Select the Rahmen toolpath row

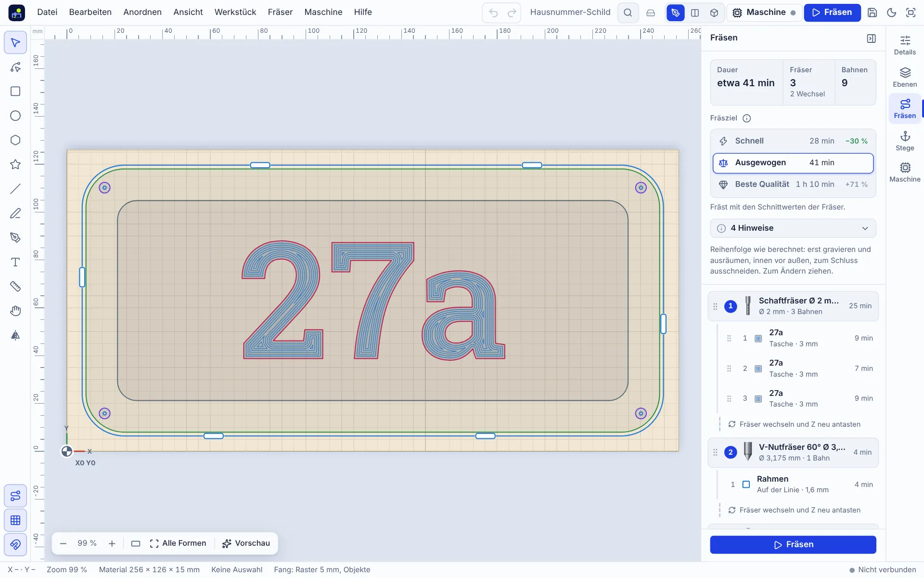point(799,485)
